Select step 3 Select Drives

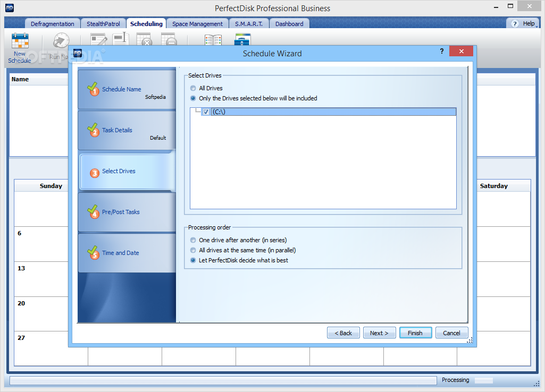tap(127, 172)
